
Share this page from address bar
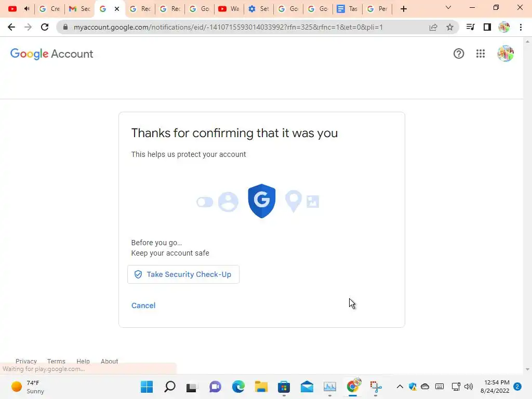click(433, 27)
